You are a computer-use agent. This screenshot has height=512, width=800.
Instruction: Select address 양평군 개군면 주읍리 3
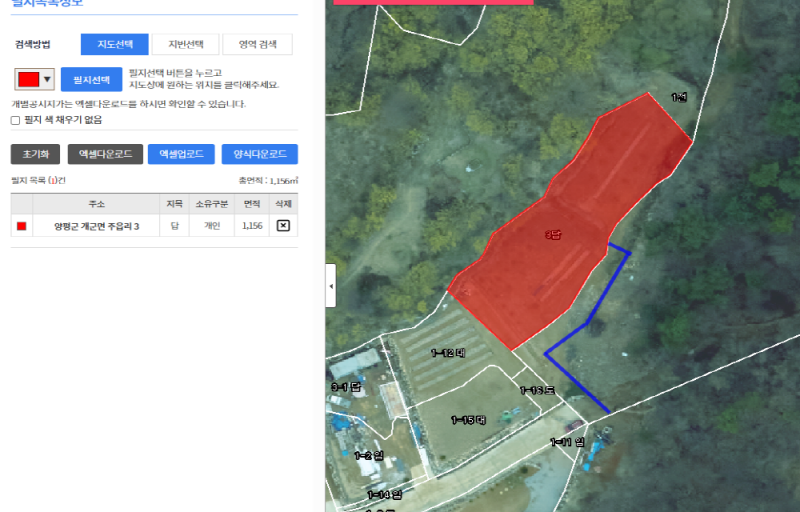pyautogui.click(x=96, y=226)
